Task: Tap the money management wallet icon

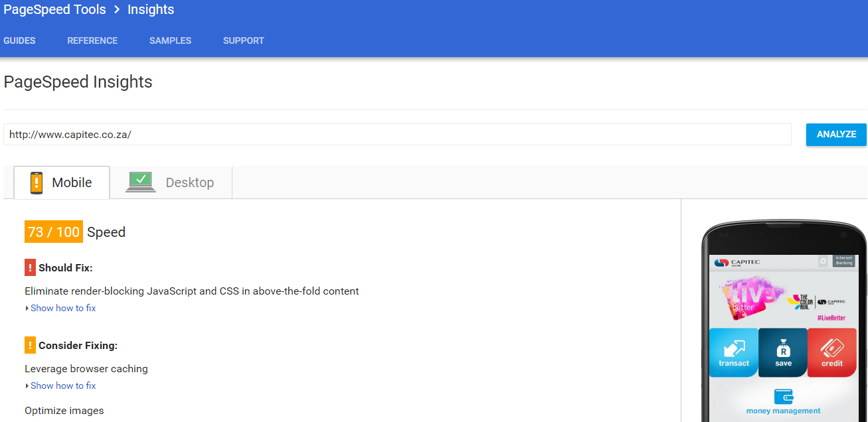Action: (x=784, y=397)
